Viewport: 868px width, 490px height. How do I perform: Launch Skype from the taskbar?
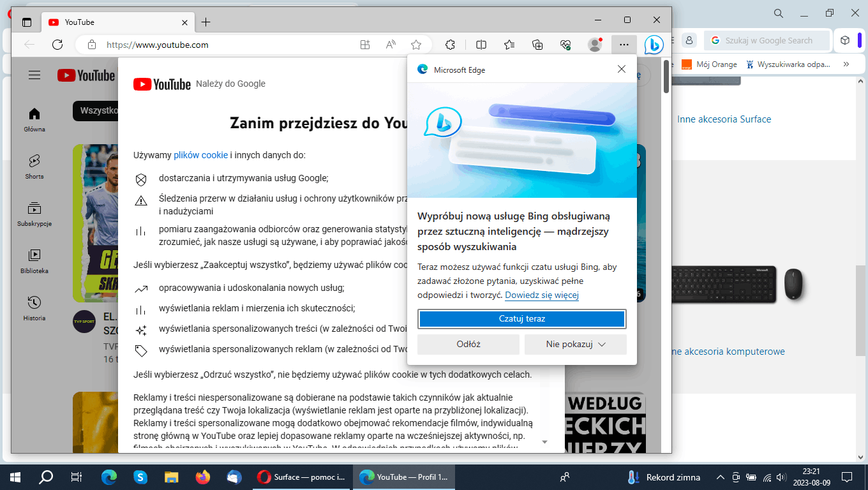(x=140, y=477)
